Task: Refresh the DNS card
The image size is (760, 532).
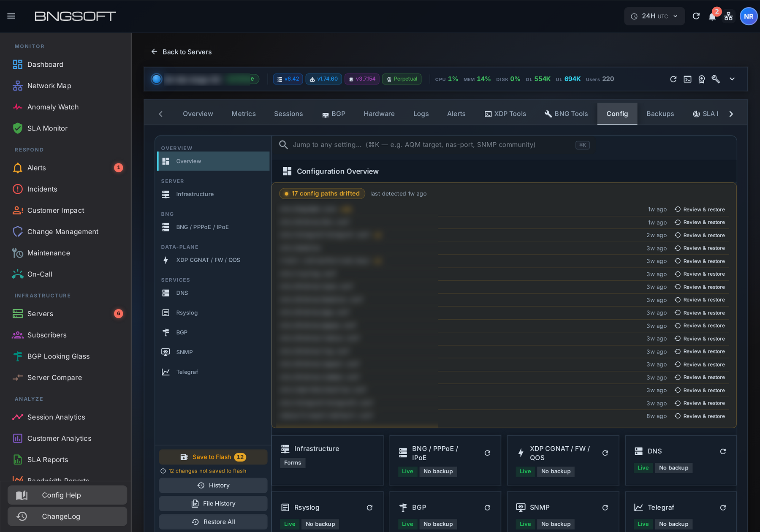Action: (723, 451)
